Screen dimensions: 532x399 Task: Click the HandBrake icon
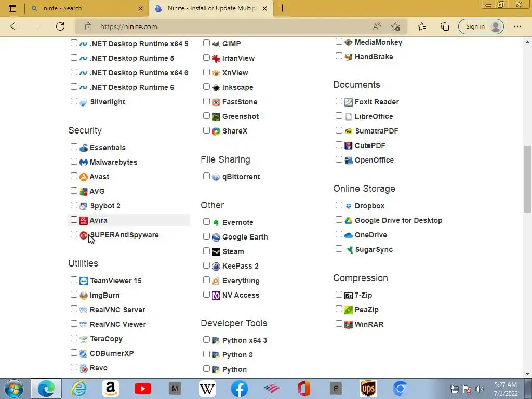pos(349,57)
